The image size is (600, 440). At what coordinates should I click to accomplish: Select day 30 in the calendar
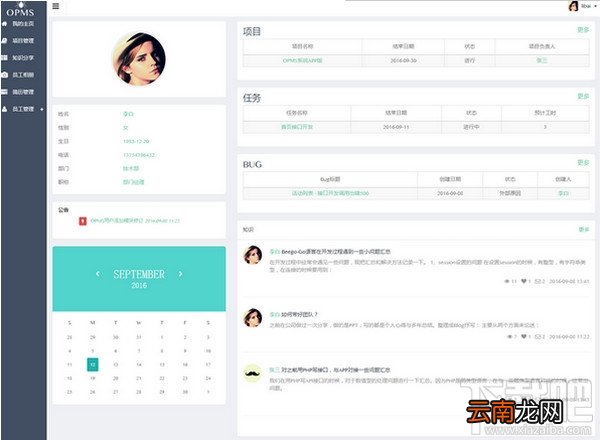pyautogui.click(x=185, y=392)
